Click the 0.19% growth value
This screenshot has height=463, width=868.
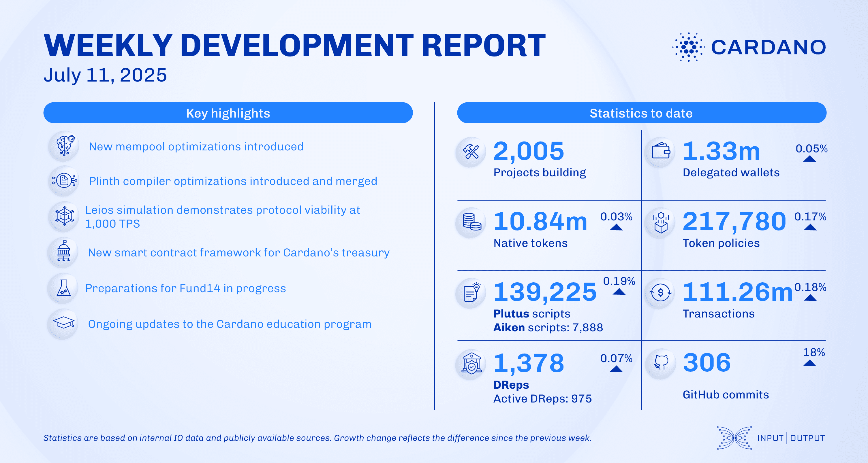(619, 281)
